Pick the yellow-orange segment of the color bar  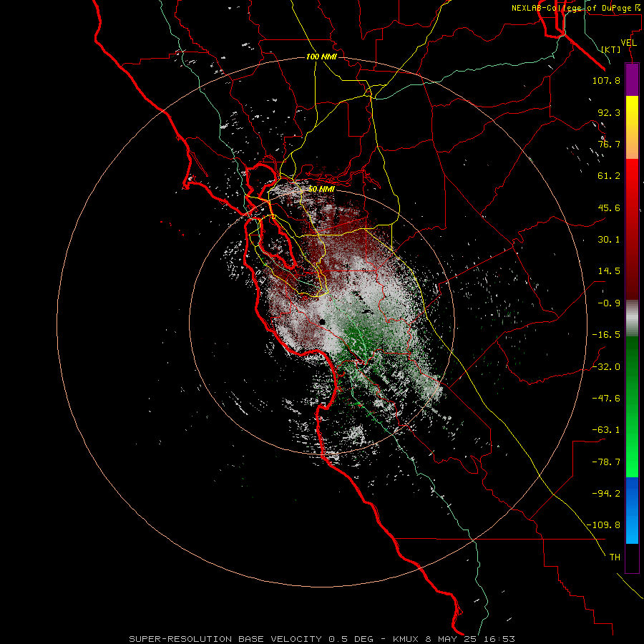point(632,127)
